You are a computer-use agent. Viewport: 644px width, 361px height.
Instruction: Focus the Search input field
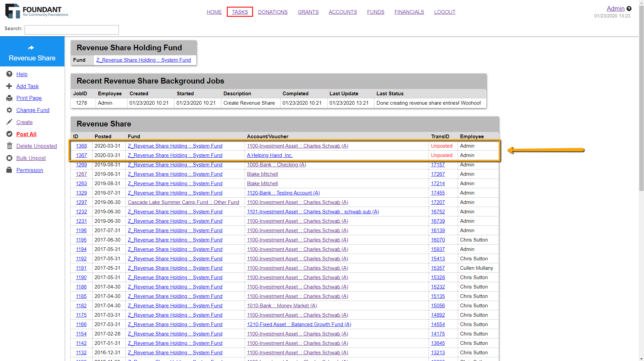(x=71, y=30)
